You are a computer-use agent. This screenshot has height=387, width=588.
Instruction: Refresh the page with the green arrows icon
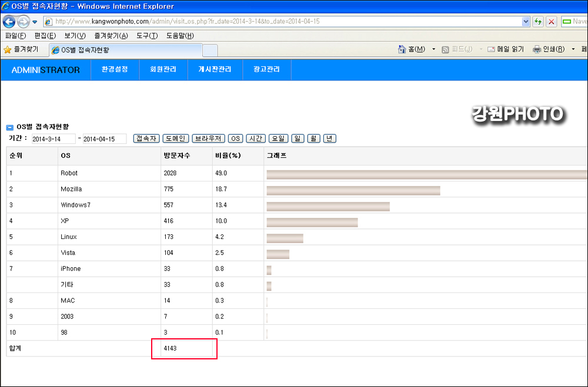(x=538, y=21)
